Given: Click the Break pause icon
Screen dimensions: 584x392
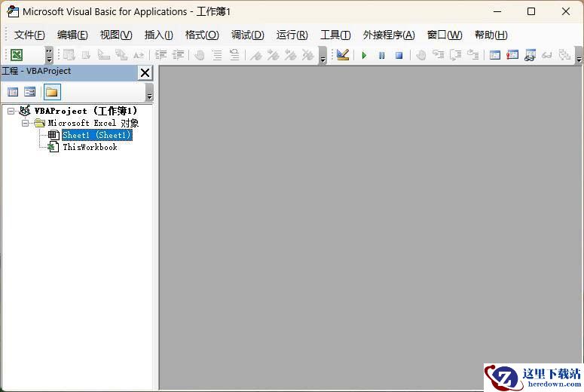Looking at the screenshot, I should pyautogui.click(x=382, y=55).
